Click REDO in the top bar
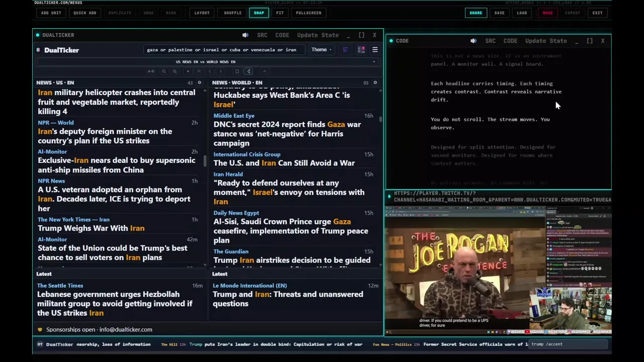The height and width of the screenshot is (362, 644). (171, 13)
